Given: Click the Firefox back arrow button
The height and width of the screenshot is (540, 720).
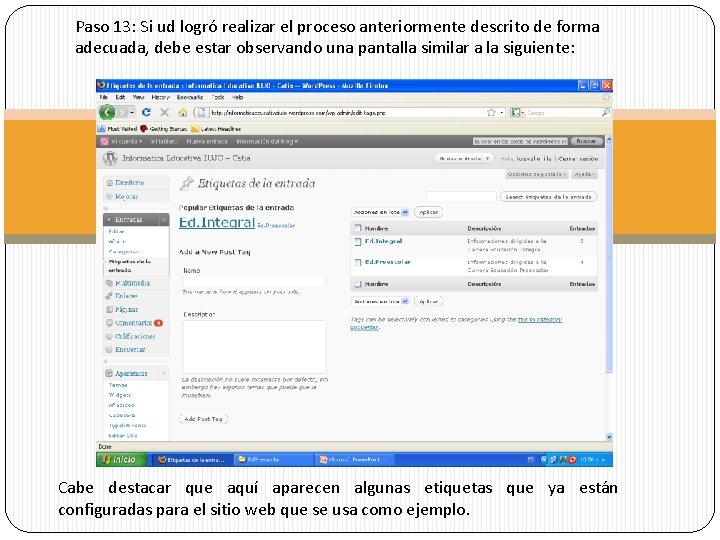Looking at the screenshot, I should 107,112.
